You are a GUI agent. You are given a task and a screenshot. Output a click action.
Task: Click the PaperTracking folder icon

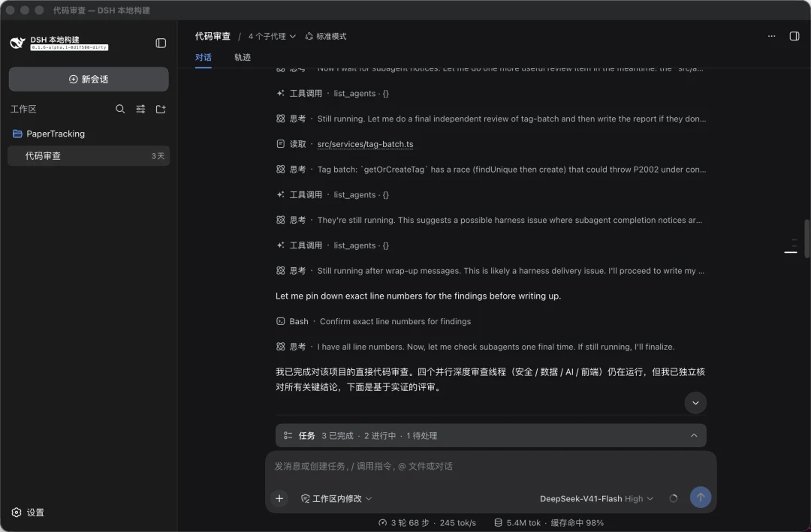pos(17,134)
